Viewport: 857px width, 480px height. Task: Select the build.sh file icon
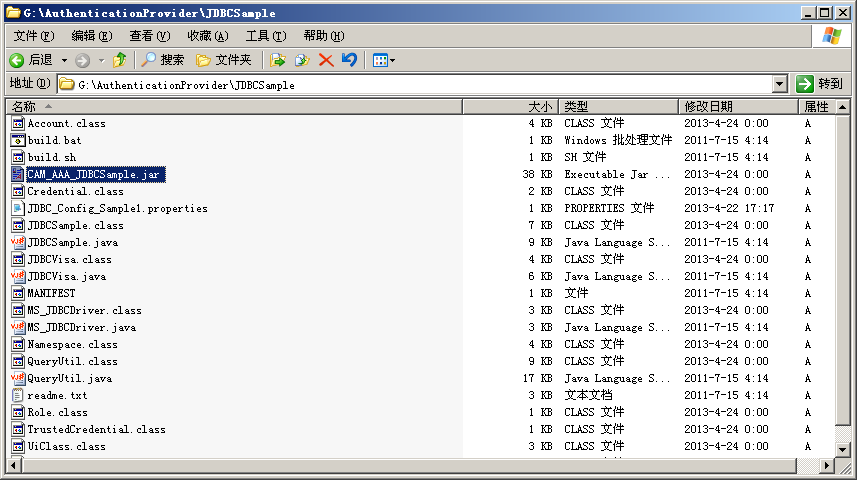[18, 157]
